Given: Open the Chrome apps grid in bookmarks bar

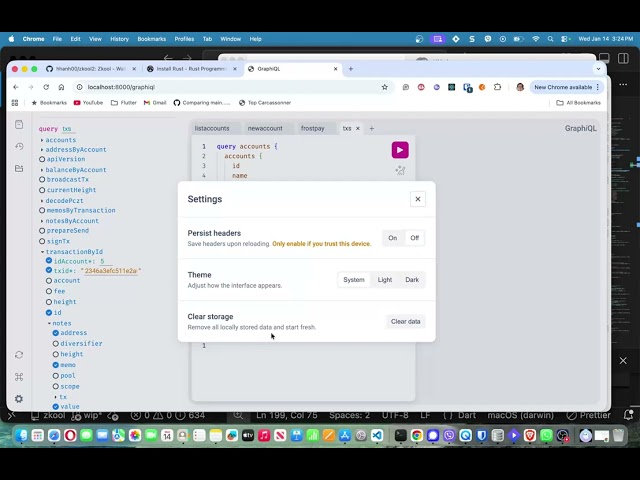Looking at the screenshot, I should click(15, 103).
